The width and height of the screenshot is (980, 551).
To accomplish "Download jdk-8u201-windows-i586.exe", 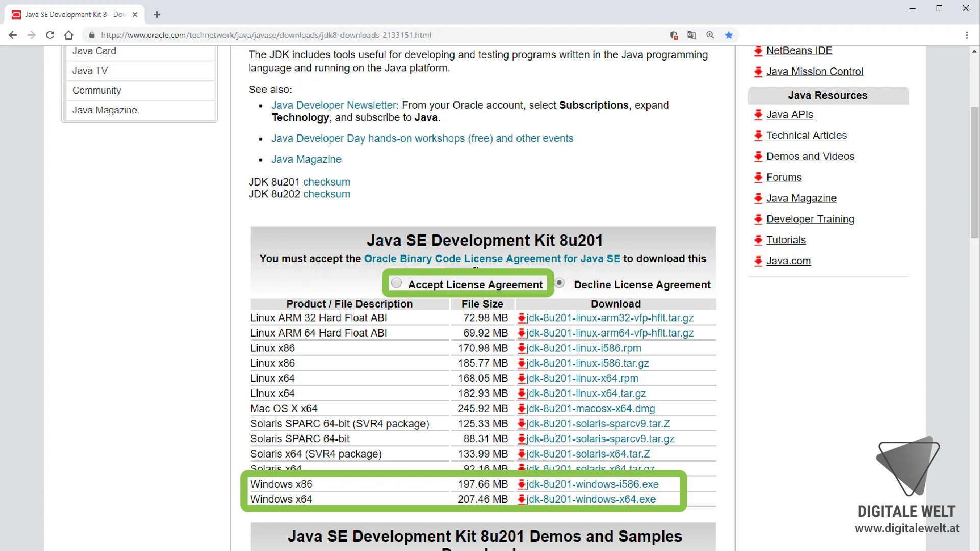I will [x=593, y=484].
